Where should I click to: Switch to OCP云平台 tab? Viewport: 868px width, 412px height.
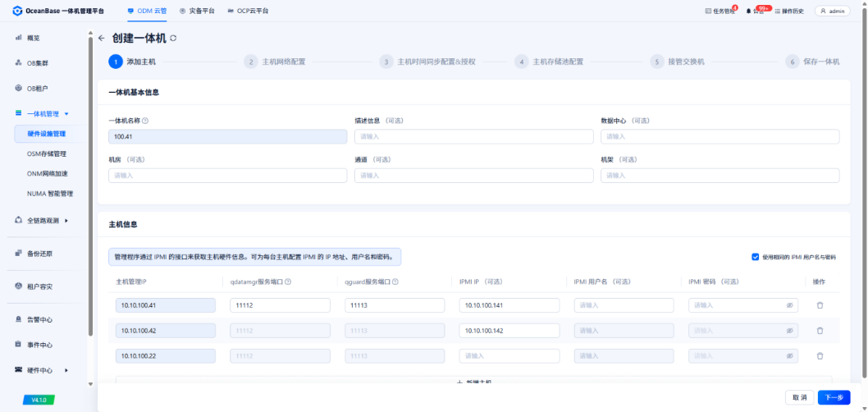tap(248, 11)
